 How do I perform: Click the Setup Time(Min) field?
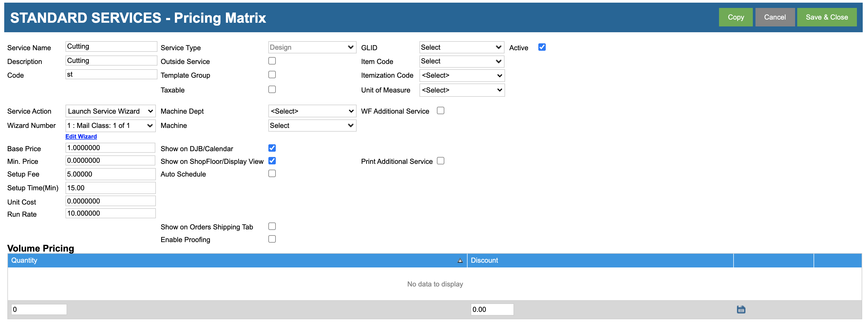[110, 188]
